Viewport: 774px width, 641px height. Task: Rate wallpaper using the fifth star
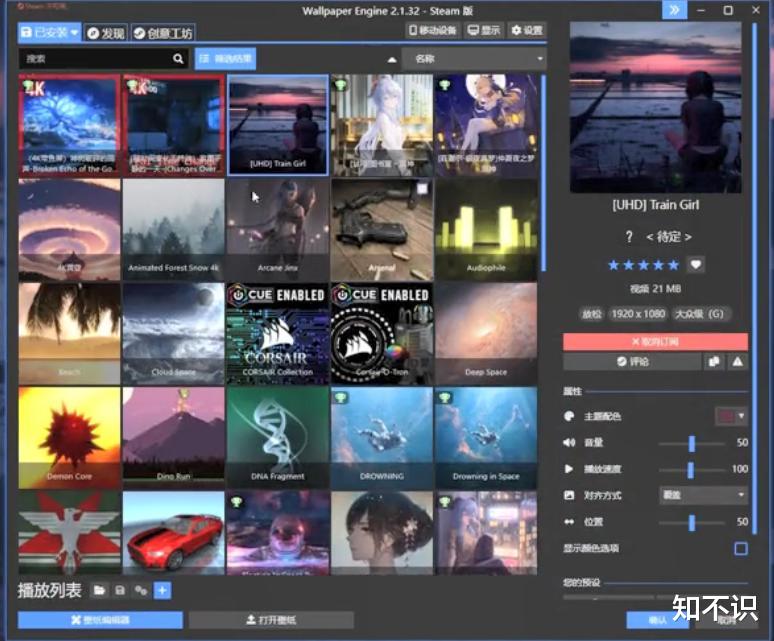point(673,265)
